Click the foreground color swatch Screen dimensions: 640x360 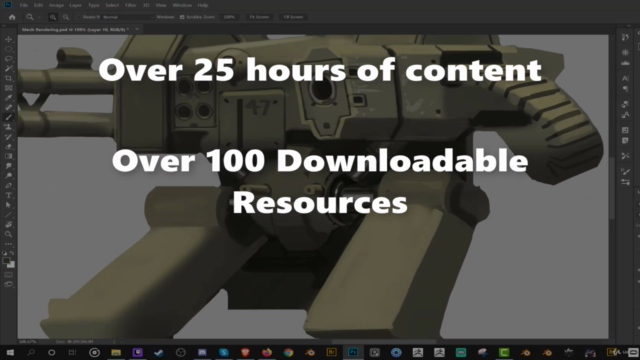pyautogui.click(x=6, y=260)
